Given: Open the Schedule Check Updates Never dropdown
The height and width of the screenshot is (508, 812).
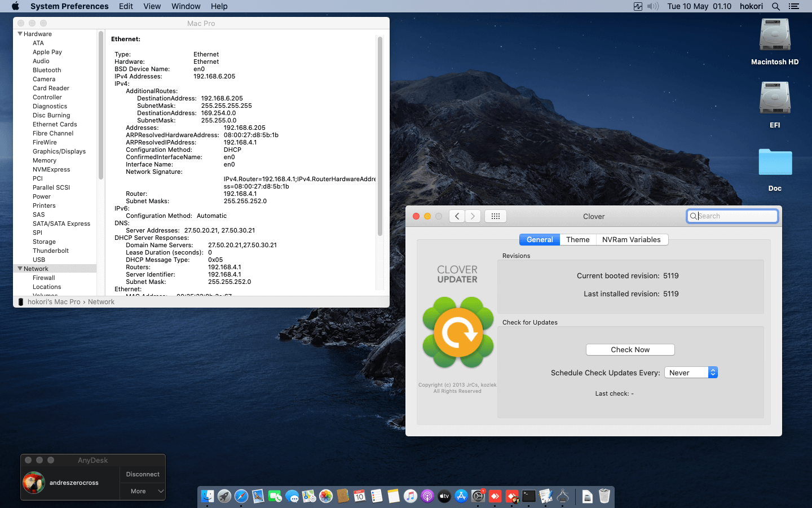Looking at the screenshot, I should click(x=691, y=373).
